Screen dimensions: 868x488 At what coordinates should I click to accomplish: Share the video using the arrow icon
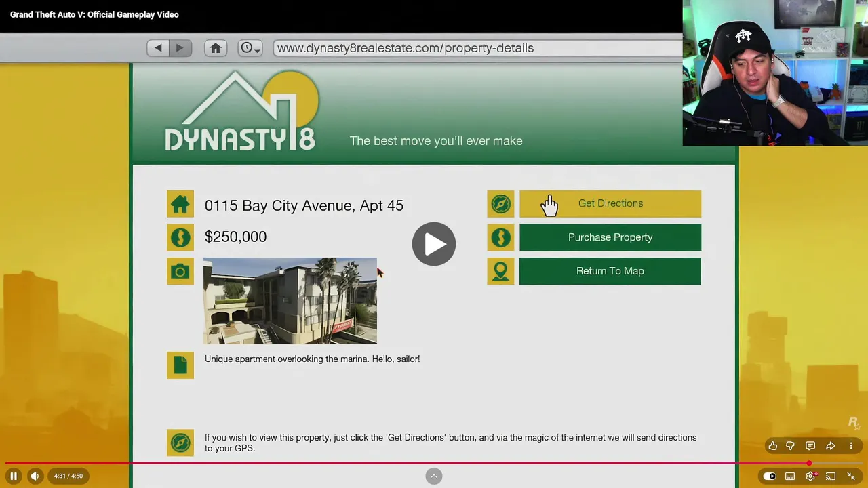[831, 446]
